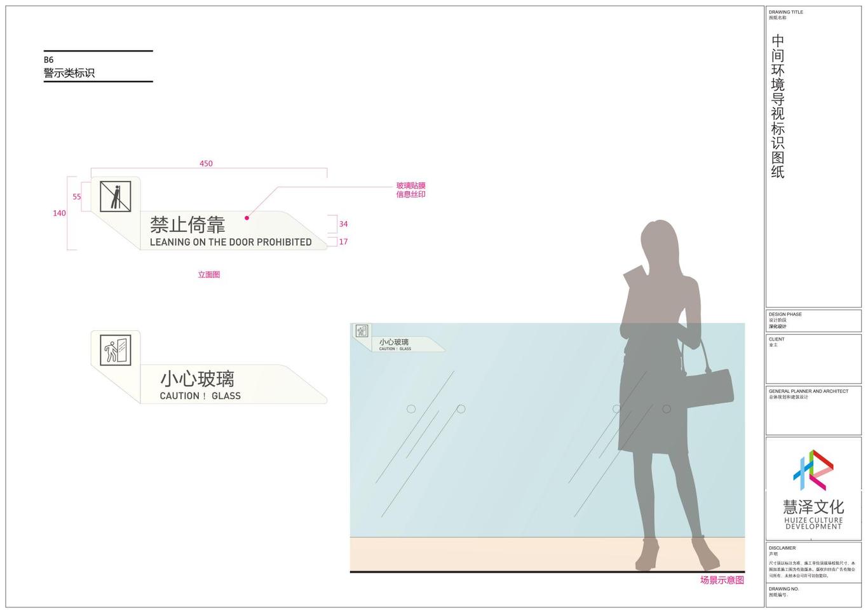The width and height of the screenshot is (868, 613).
Task: Click the caution glass pictogram icon
Action: pyautogui.click(x=116, y=350)
